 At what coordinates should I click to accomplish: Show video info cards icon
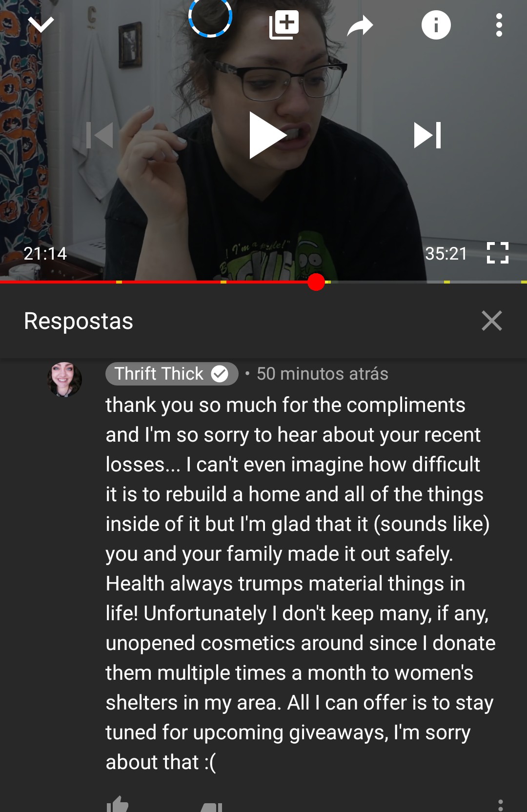tap(436, 24)
